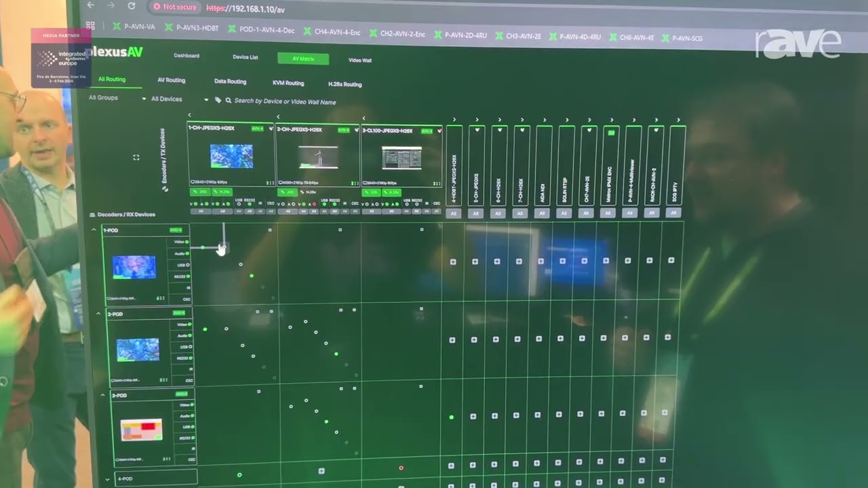Open the P-AVN-VA bookmark
The width and height of the screenshot is (868, 488).
134,27
